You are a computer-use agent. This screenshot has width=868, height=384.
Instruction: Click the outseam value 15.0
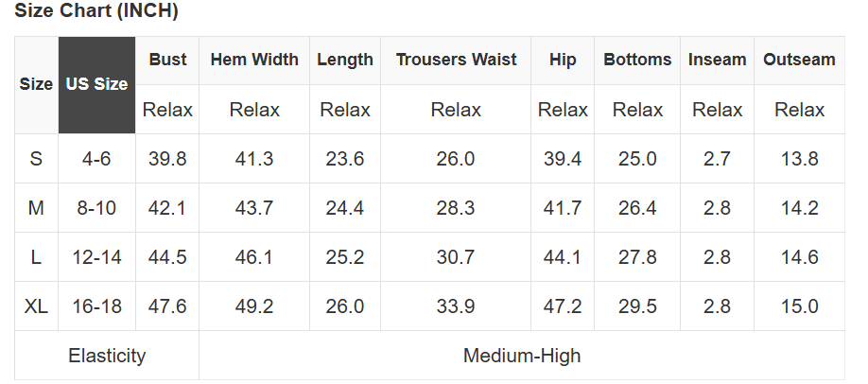click(x=799, y=305)
